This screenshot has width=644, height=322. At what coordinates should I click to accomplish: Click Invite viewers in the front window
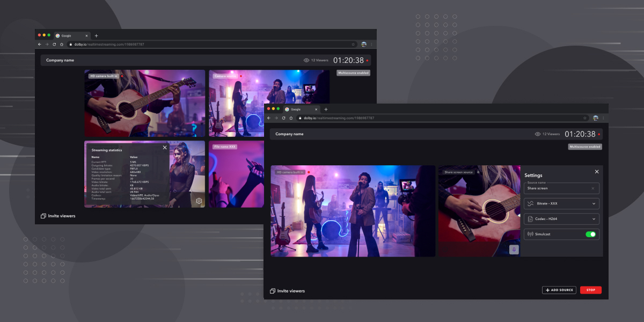tap(287, 291)
